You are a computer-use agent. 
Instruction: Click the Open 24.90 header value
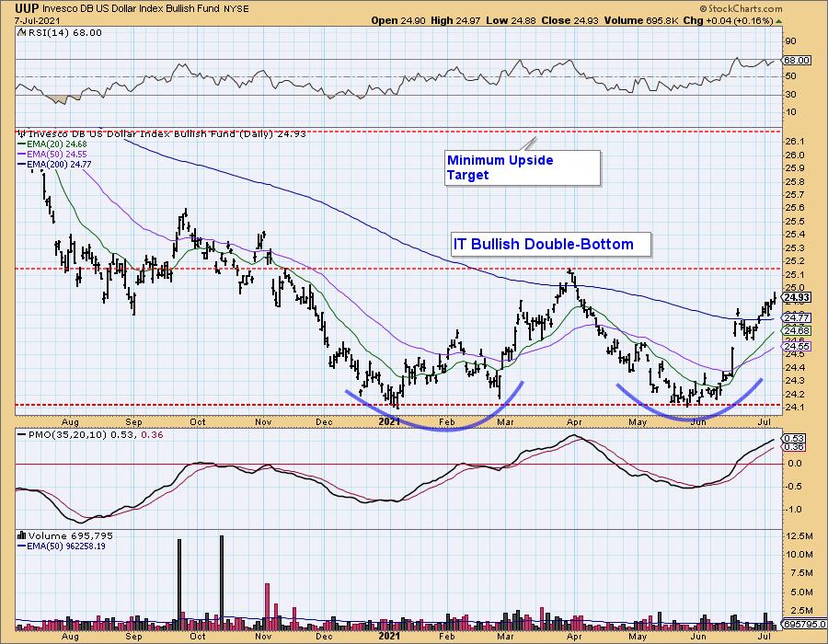click(x=398, y=20)
